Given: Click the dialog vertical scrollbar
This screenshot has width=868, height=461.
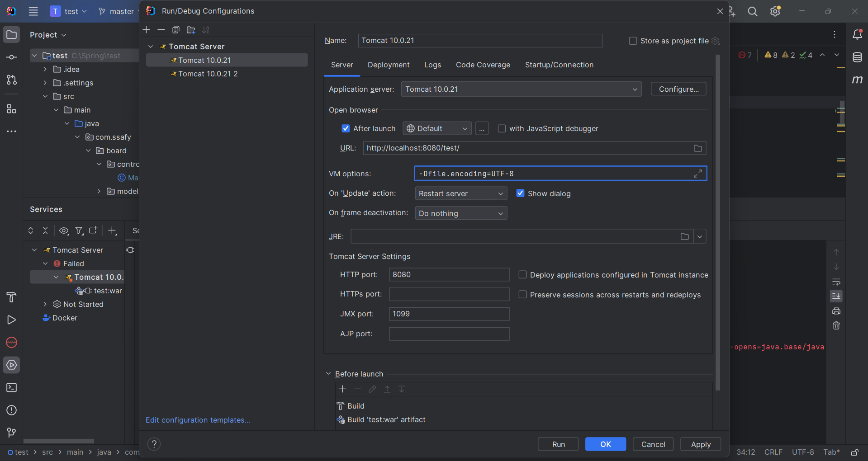Looking at the screenshot, I should (718, 222).
